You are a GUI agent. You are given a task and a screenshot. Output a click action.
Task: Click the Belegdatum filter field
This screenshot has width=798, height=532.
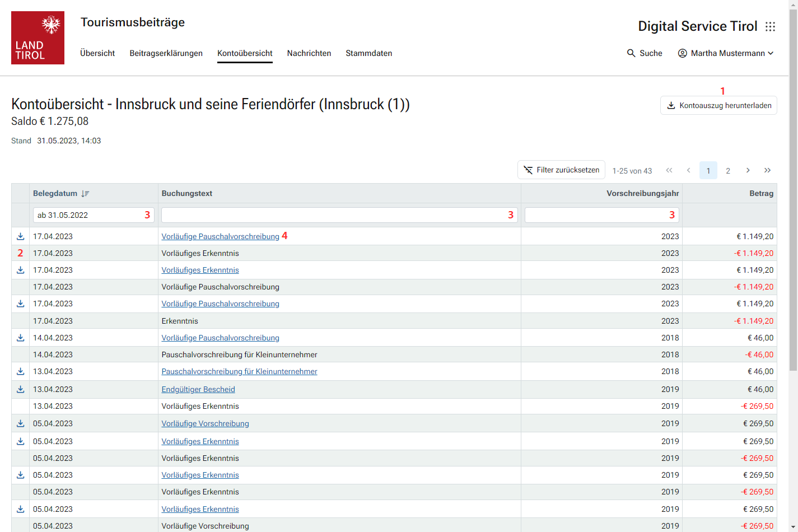87,215
